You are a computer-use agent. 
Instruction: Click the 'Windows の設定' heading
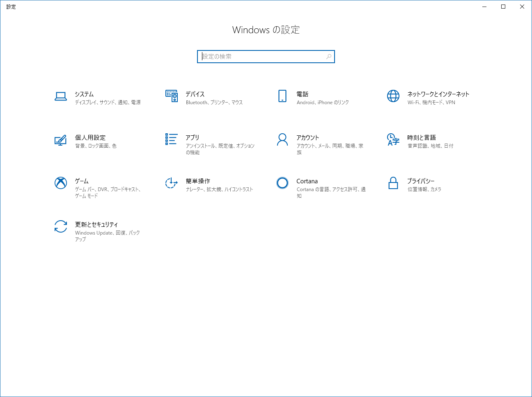coord(266,30)
